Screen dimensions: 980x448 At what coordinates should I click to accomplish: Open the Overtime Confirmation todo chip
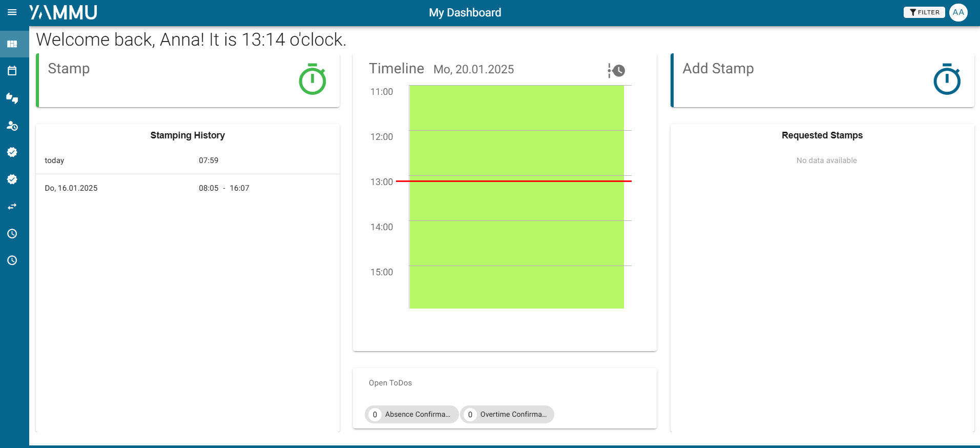507,414
